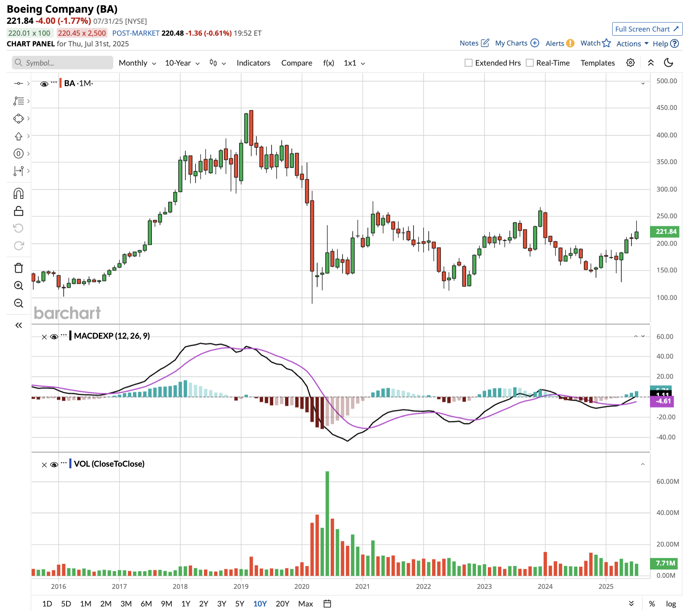
Task: Open MACDEXP options ellipsis menu
Action: point(64,335)
